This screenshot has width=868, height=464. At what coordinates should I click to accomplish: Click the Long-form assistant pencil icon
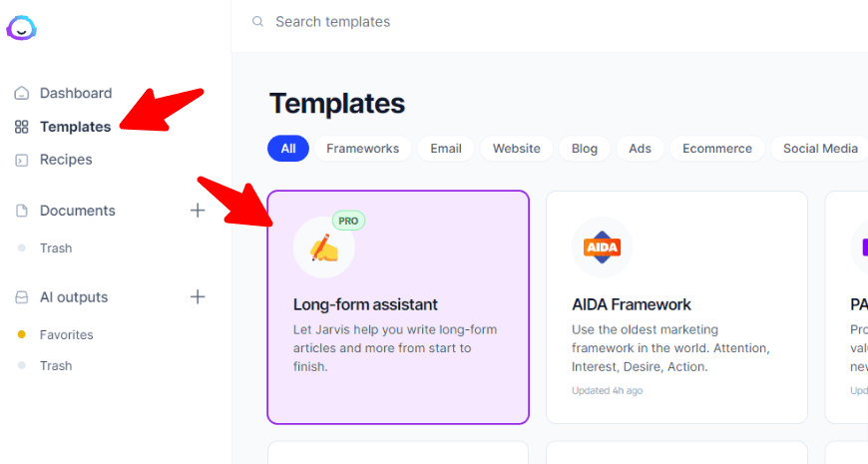click(324, 246)
